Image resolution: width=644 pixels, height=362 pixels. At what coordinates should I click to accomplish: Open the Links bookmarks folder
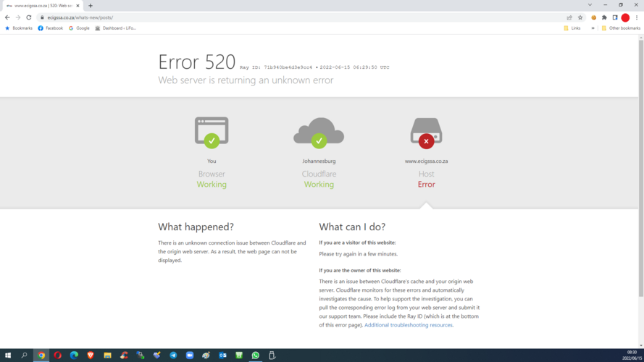(x=572, y=28)
